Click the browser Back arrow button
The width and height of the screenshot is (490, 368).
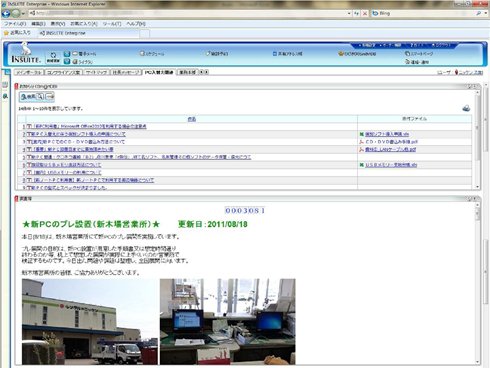click(x=6, y=14)
